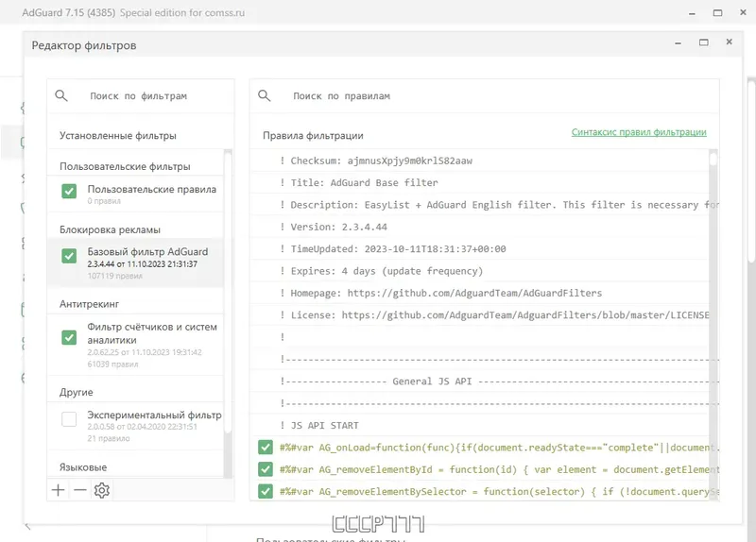This screenshot has height=542, width=756.
Task: Open filter settings via the gear icon
Action: (102, 490)
